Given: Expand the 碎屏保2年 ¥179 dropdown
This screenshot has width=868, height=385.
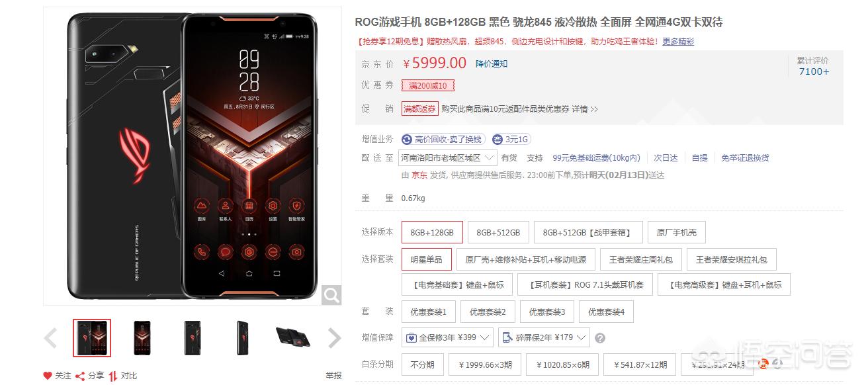Looking at the screenshot, I should [x=544, y=338].
